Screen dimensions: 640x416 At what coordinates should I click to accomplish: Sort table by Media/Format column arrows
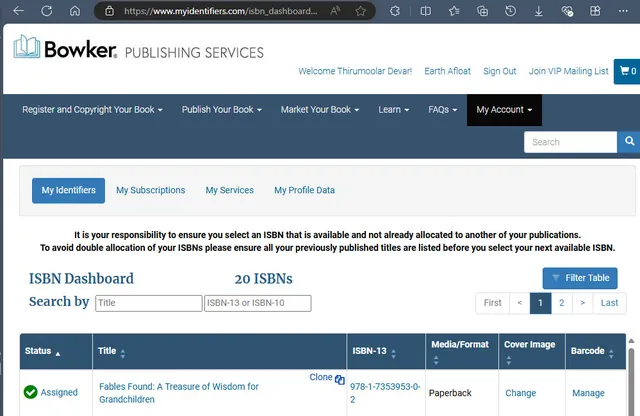[436, 360]
